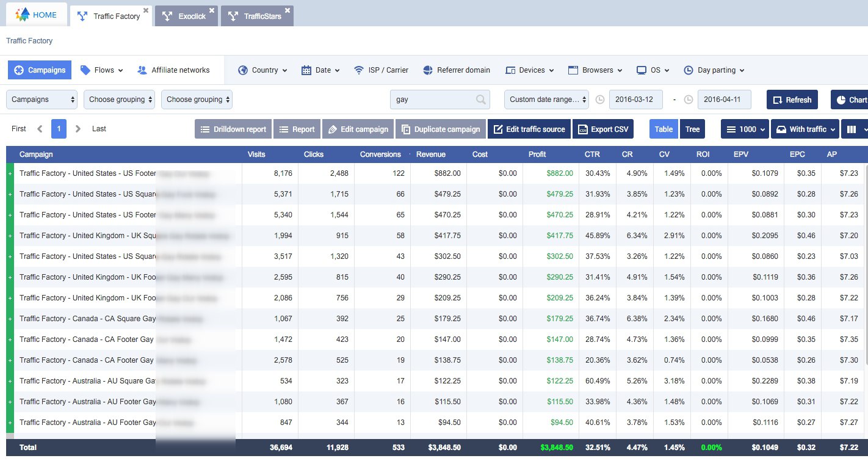Expand the Country filter dropdown

tap(263, 70)
